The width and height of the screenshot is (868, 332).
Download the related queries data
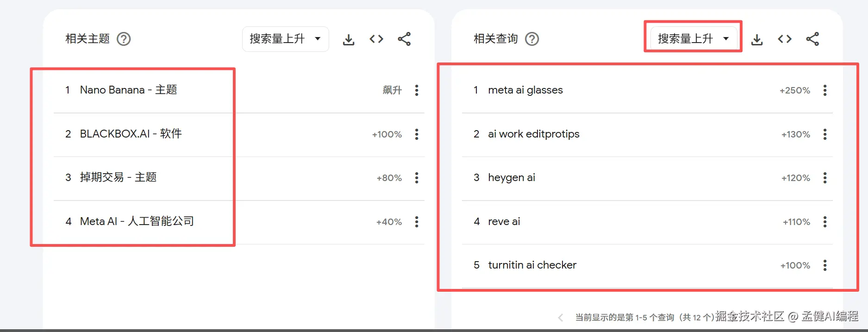(x=757, y=39)
